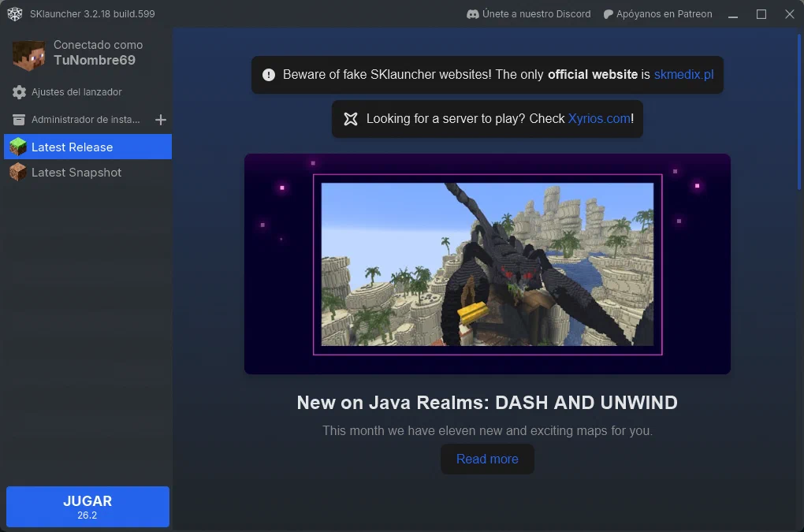Image resolution: width=804 pixels, height=532 pixels.
Task: Click the news panel vertical scrollbar
Action: click(798, 112)
